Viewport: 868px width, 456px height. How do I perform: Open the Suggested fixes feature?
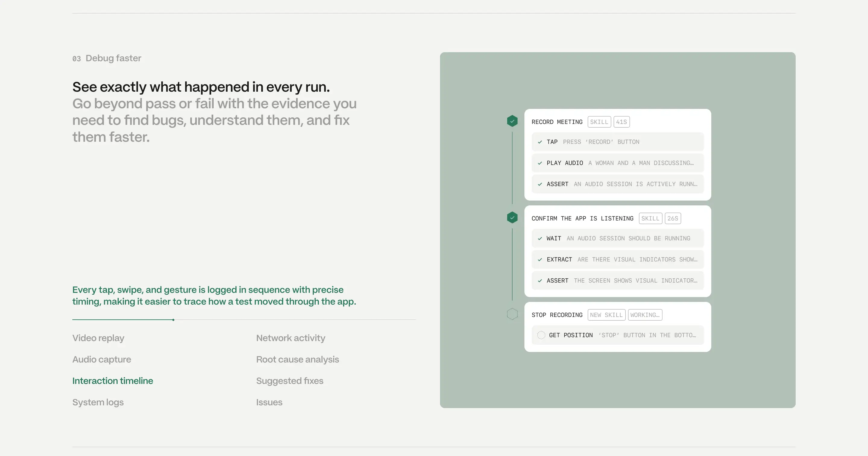(x=289, y=381)
